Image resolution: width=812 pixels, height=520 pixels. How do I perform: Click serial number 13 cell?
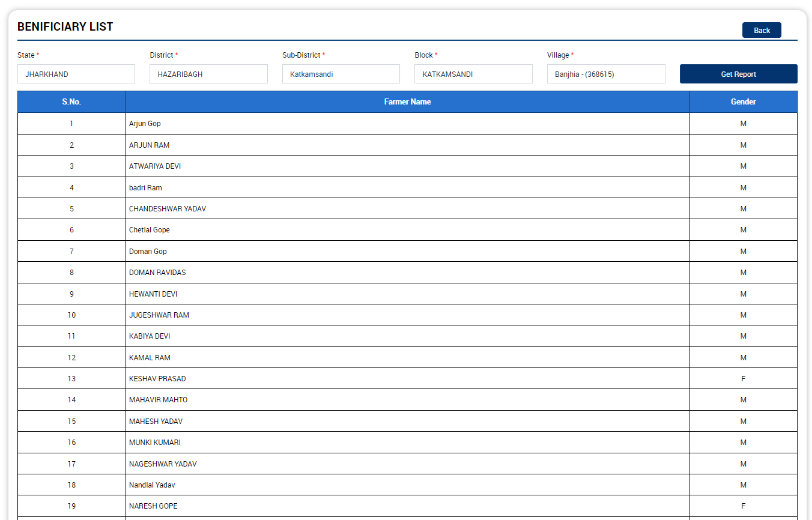click(71, 379)
